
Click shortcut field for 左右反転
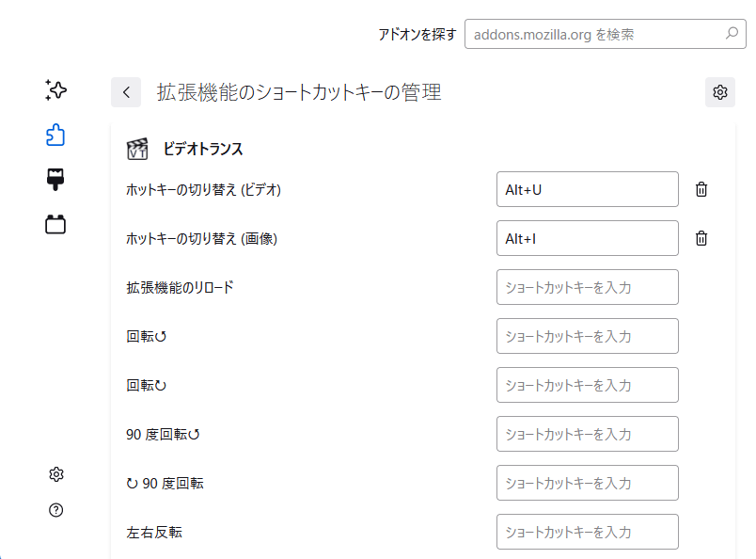(x=588, y=532)
